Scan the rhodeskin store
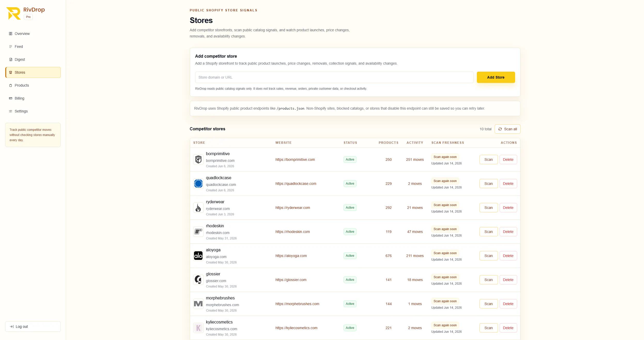644x340 pixels. tap(488, 232)
